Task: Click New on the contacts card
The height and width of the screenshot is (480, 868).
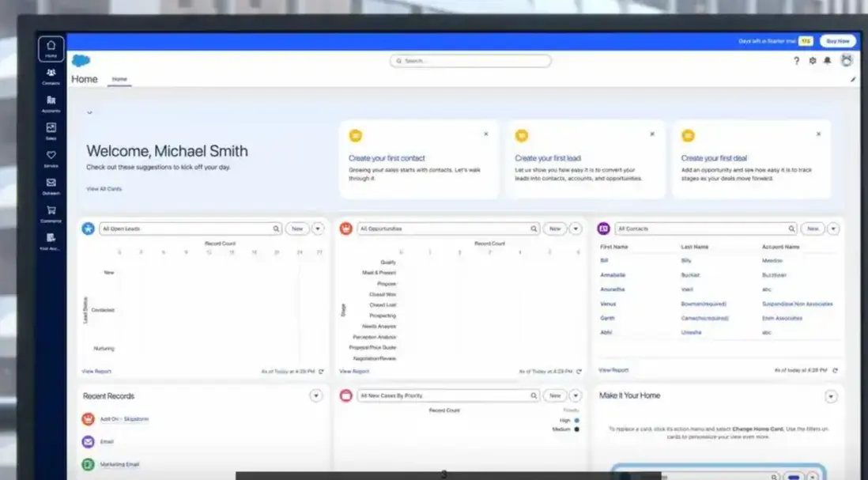Action: click(813, 229)
